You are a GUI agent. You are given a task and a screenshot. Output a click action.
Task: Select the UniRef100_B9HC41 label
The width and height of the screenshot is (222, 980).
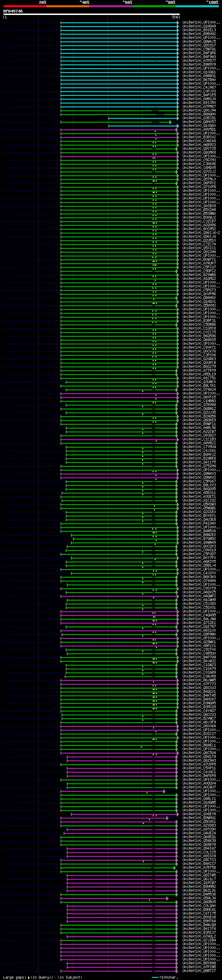pyautogui.click(x=199, y=910)
